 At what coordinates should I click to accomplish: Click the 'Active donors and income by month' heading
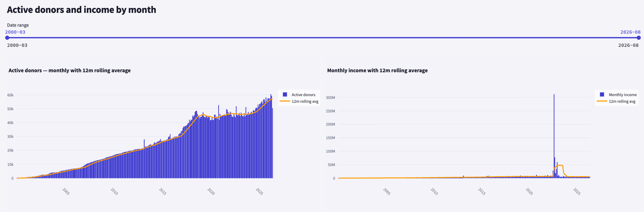(x=81, y=10)
